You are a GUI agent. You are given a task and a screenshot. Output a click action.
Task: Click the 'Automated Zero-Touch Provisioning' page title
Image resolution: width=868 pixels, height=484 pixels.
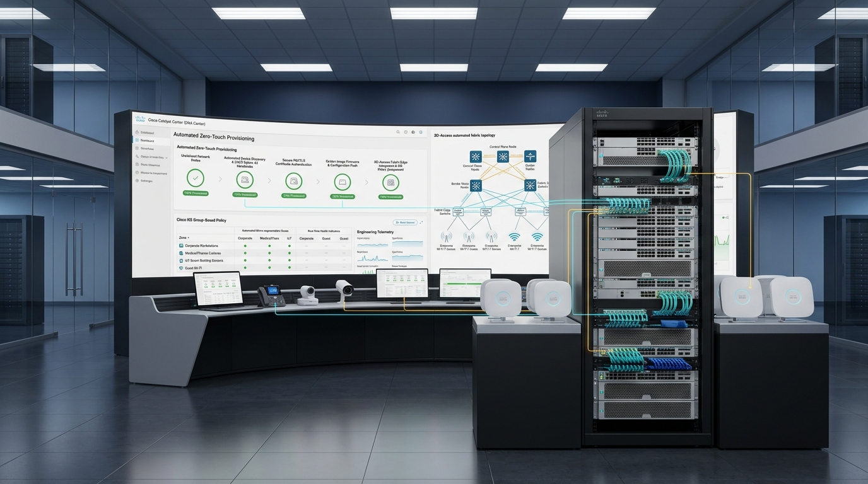[x=214, y=137]
